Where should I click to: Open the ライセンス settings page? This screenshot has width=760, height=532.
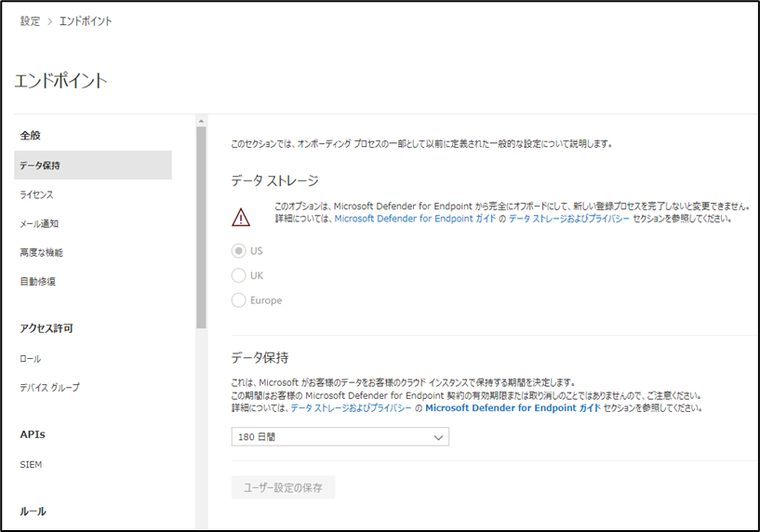click(x=37, y=194)
